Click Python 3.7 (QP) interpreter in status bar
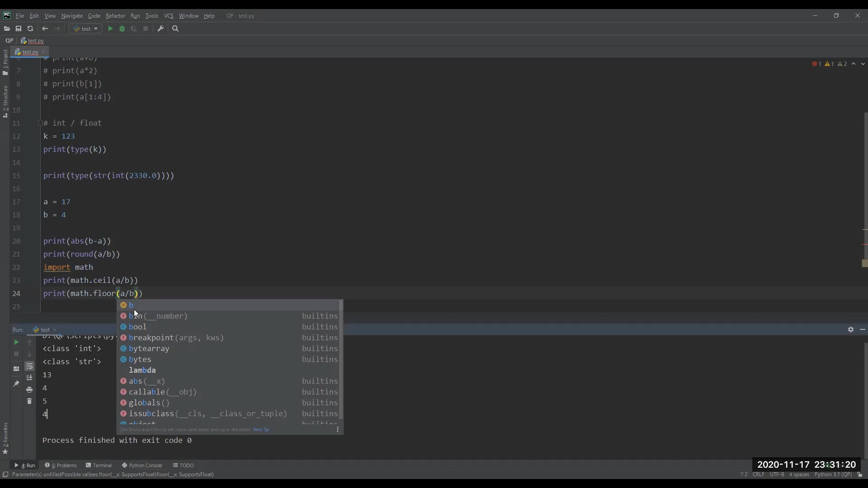868x488 pixels. point(833,474)
